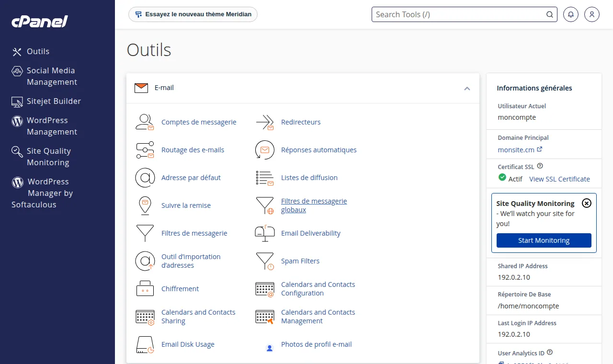Click the cPanel logo
This screenshot has width=613, height=364.
[x=40, y=21]
